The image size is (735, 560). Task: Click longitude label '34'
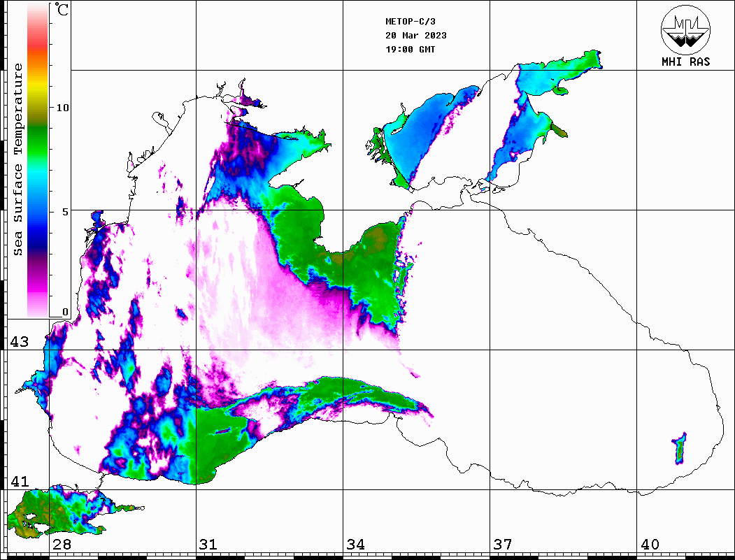(x=355, y=545)
